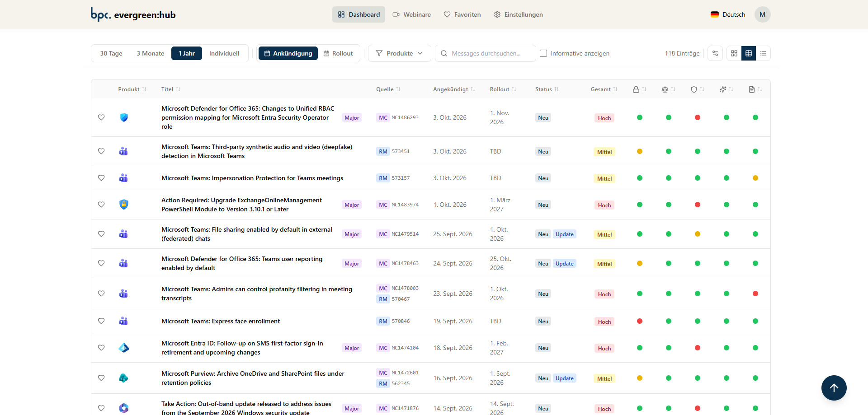This screenshot has width=868, height=415.
Task: Click SharePoint icon in Purview Archive row
Action: pyautogui.click(x=123, y=378)
